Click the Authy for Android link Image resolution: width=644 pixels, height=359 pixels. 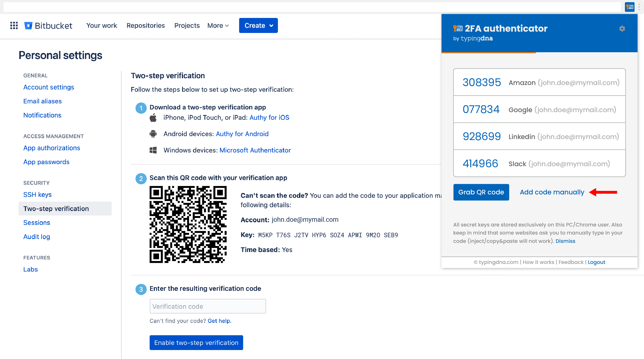coord(242,133)
